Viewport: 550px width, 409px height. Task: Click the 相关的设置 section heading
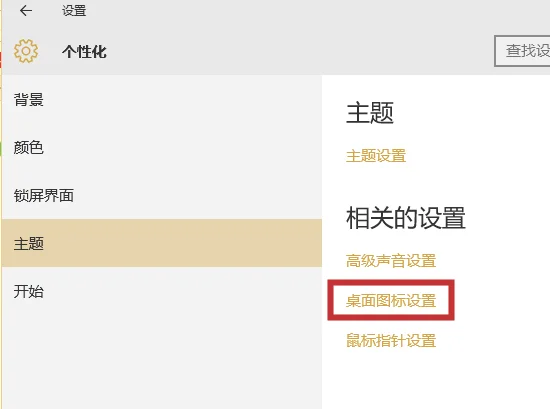pos(406,218)
